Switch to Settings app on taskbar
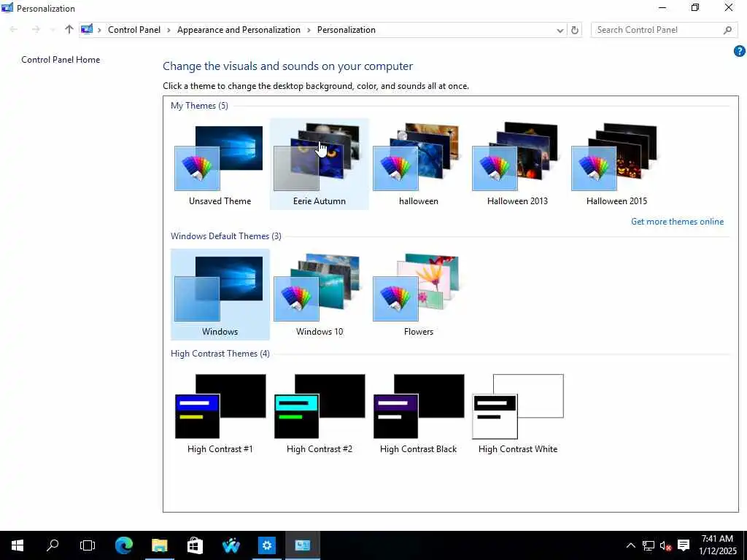The height and width of the screenshot is (560, 747). click(266, 545)
